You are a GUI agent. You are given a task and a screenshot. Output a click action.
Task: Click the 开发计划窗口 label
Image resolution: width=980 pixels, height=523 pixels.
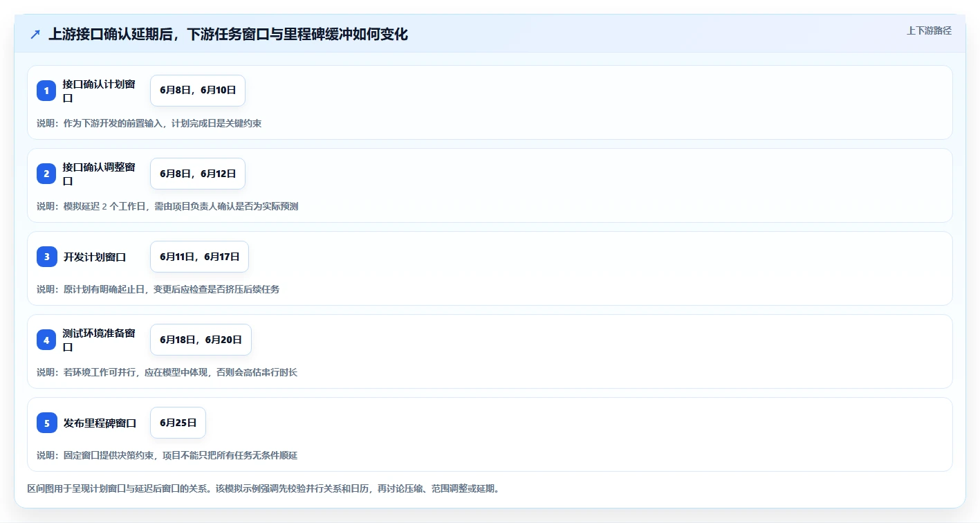click(x=95, y=257)
